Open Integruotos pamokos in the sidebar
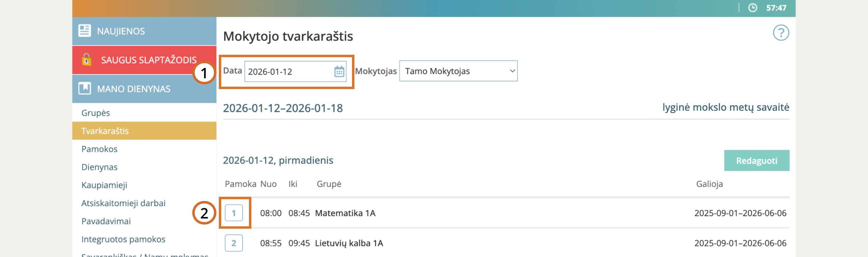Viewport: 868px width, 257px height. point(123,239)
